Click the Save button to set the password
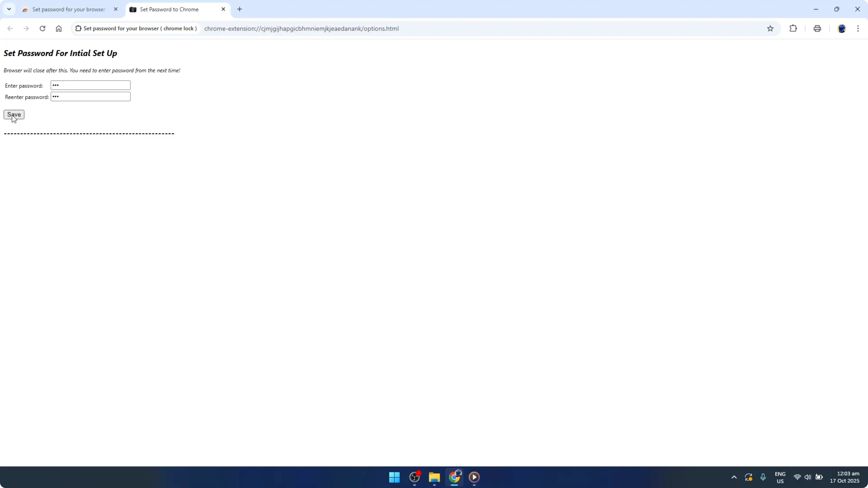The image size is (868, 488). 14,115
